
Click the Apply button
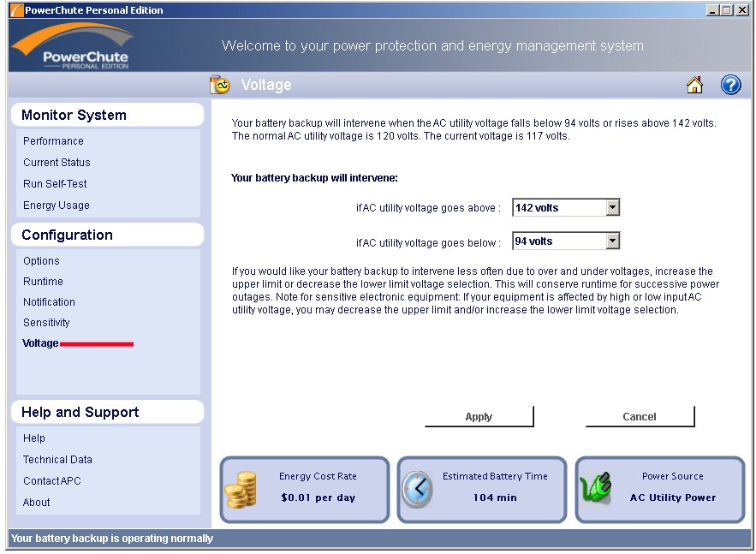coord(479,417)
